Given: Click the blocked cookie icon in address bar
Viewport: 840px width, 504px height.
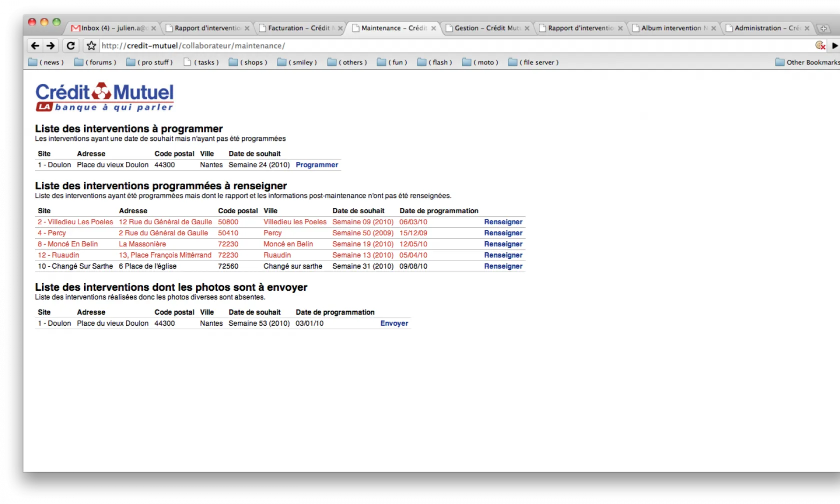Looking at the screenshot, I should tap(820, 45).
